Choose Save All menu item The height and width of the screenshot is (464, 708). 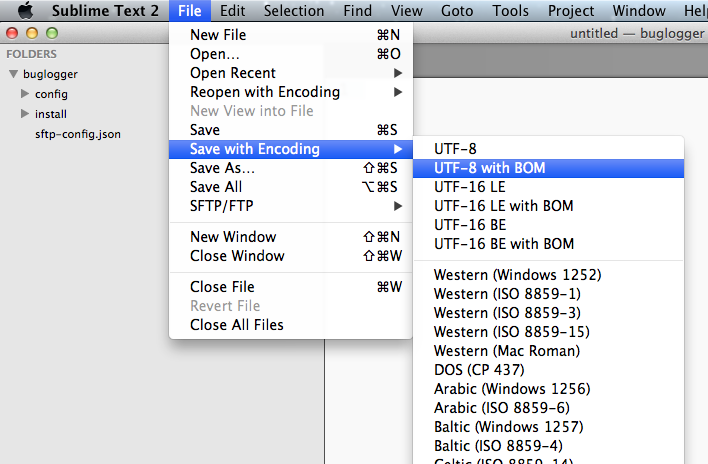tap(291, 187)
